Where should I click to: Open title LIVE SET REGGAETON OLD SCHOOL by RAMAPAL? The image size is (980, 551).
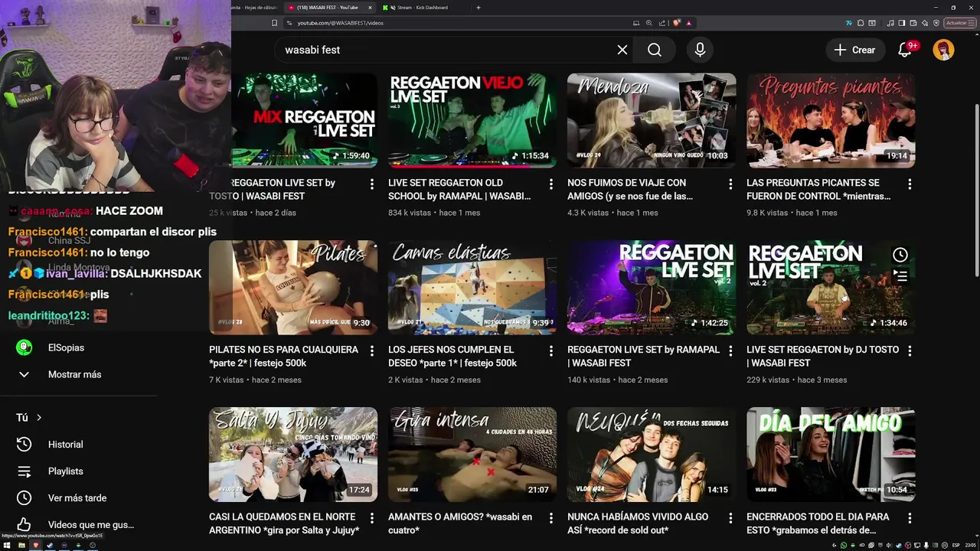click(459, 190)
